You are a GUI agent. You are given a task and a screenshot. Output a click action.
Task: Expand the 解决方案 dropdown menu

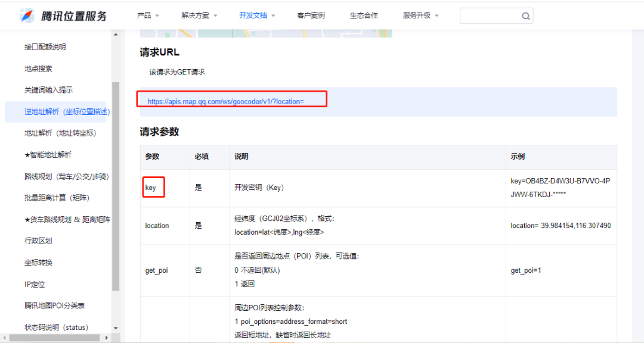[x=195, y=15]
